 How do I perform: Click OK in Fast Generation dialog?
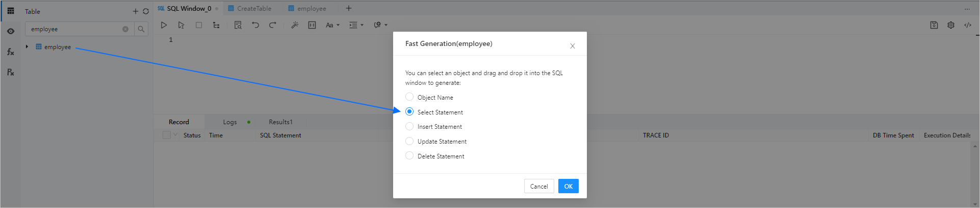(568, 186)
